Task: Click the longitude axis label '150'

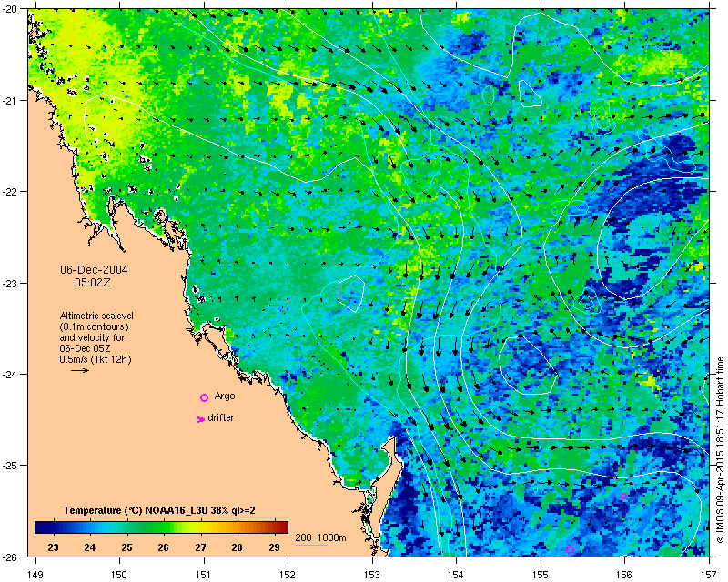Action: [x=119, y=575]
